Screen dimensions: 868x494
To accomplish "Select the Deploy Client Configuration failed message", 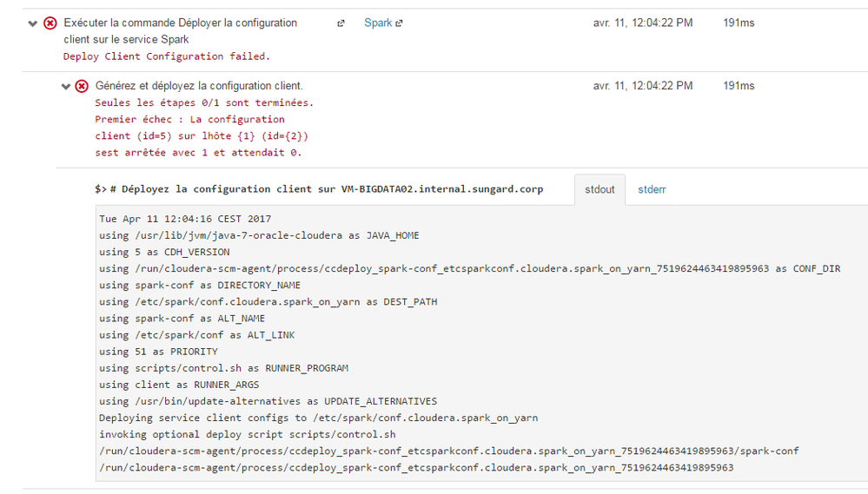I will 166,56.
